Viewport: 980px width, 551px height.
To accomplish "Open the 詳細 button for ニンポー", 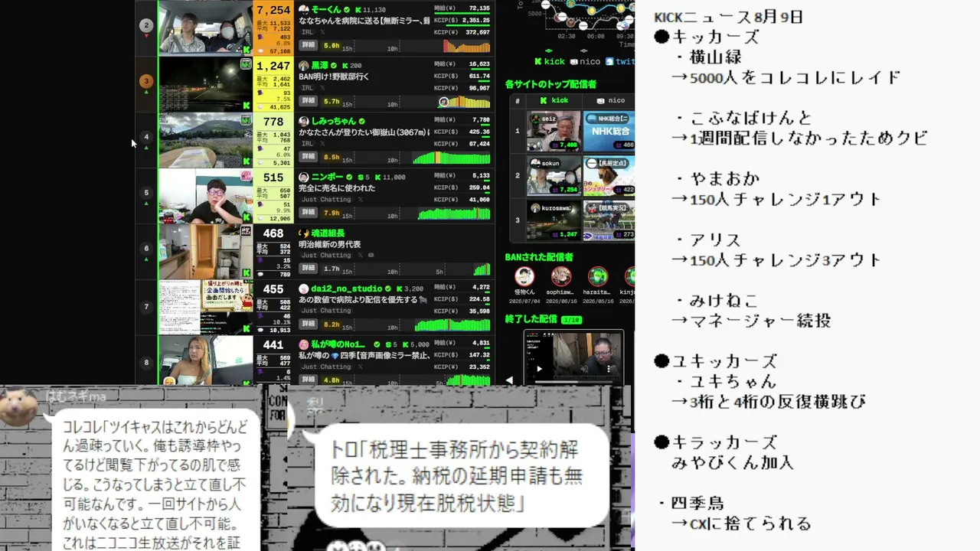I will pos(308,213).
